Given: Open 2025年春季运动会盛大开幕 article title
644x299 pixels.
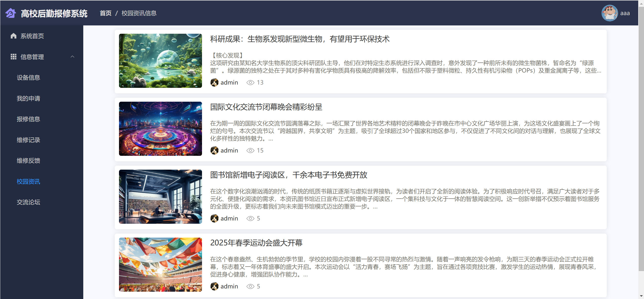Looking at the screenshot, I should 256,243.
